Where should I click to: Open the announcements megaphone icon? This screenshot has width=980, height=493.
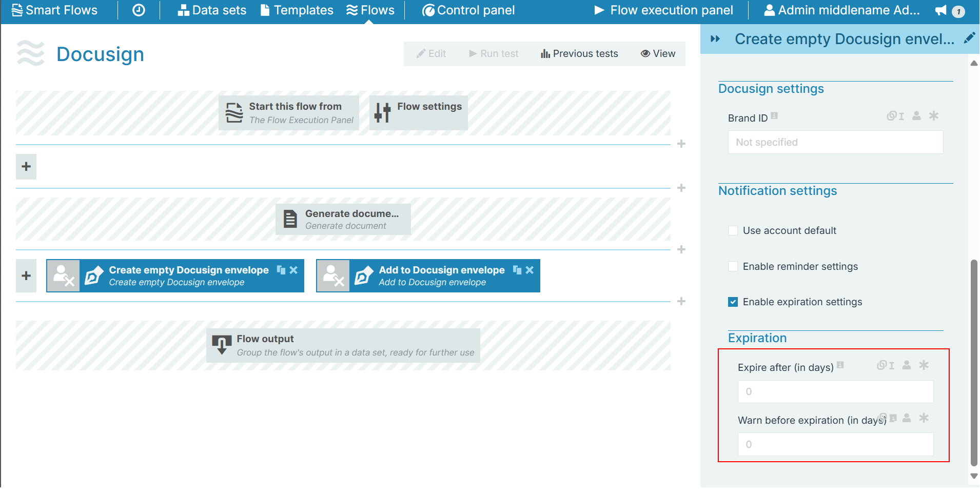[x=940, y=10]
